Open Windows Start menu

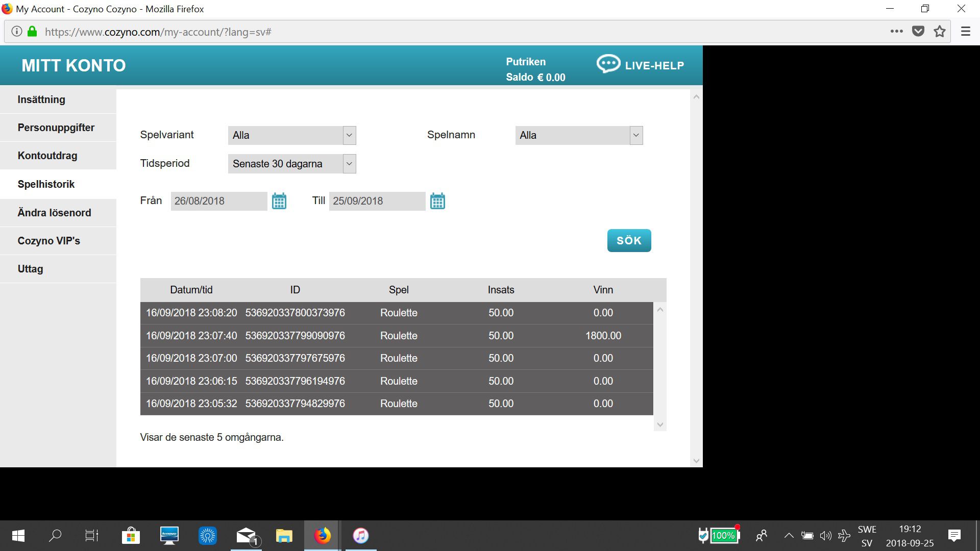click(18, 536)
